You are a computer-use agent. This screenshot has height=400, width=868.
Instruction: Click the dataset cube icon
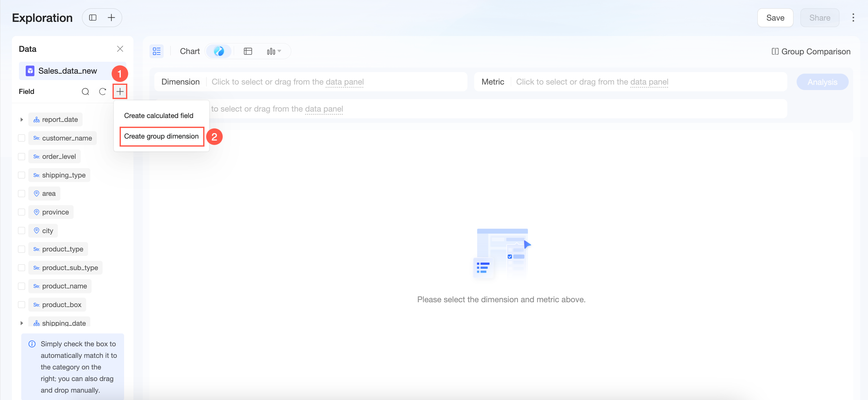point(30,71)
